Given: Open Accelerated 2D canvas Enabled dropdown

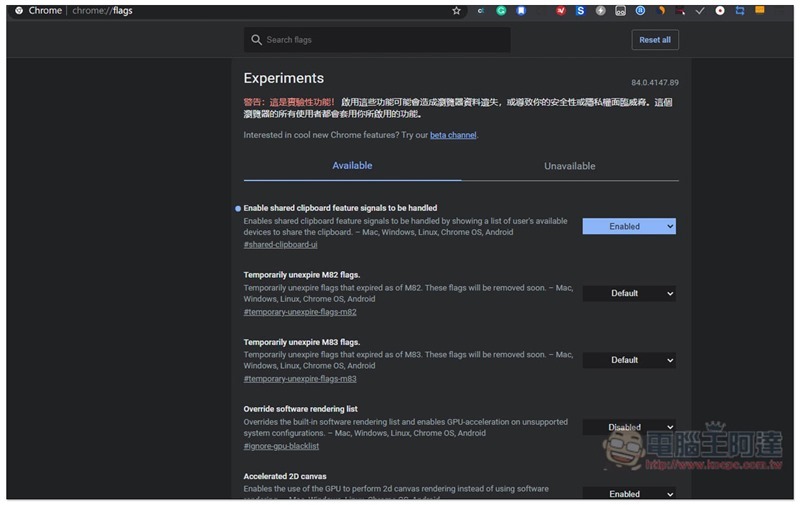Looking at the screenshot, I should pyautogui.click(x=629, y=493).
